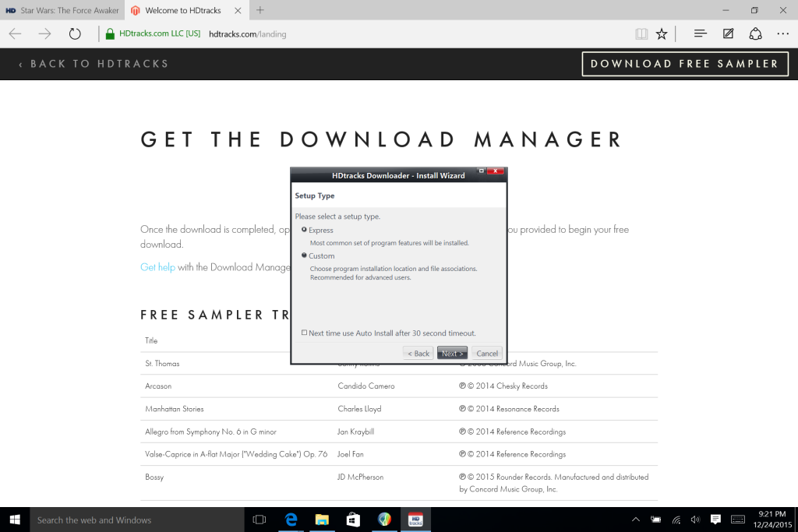Image resolution: width=798 pixels, height=532 pixels.
Task: Select the Custom setup type
Action: 305,255
